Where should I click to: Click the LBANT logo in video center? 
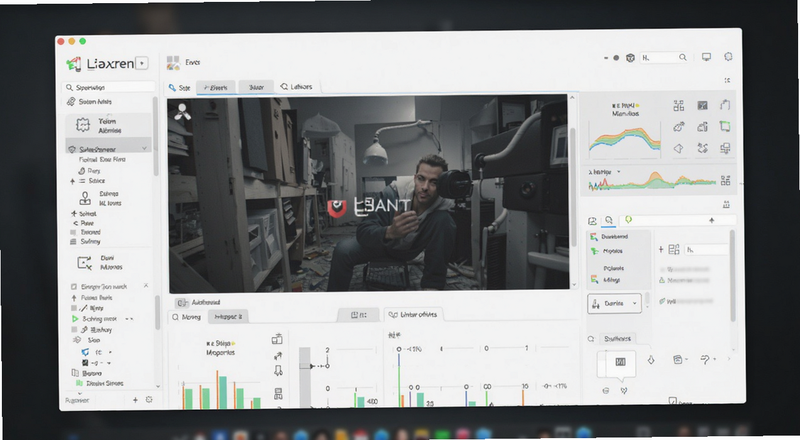pyautogui.click(x=368, y=207)
